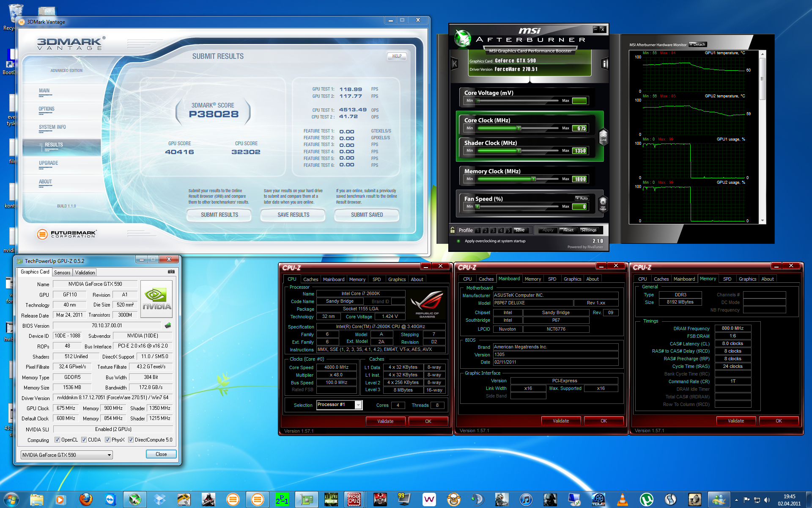Switch to ROG CPU-Z taskbar icon
812x508 pixels.
click(x=354, y=500)
